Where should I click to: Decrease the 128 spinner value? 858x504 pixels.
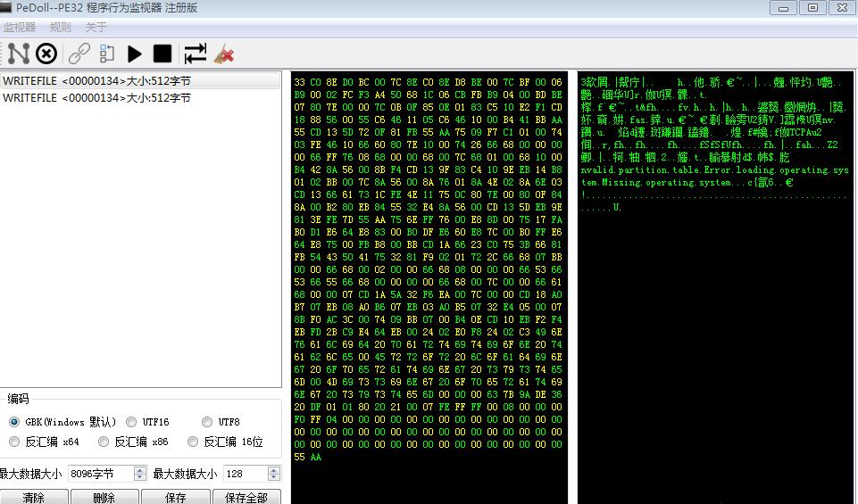point(274,477)
